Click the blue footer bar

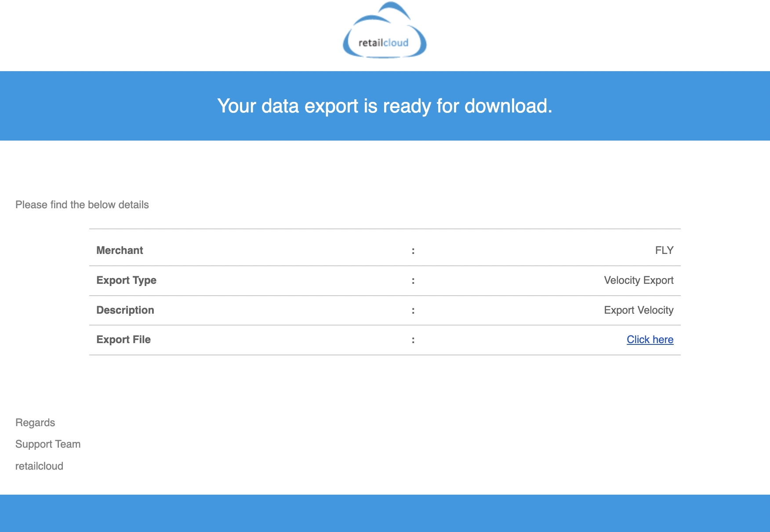point(385,513)
